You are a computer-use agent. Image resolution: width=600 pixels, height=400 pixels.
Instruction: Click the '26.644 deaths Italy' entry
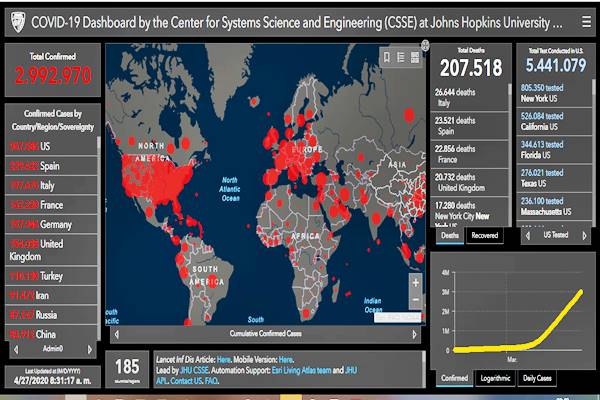click(x=469, y=97)
